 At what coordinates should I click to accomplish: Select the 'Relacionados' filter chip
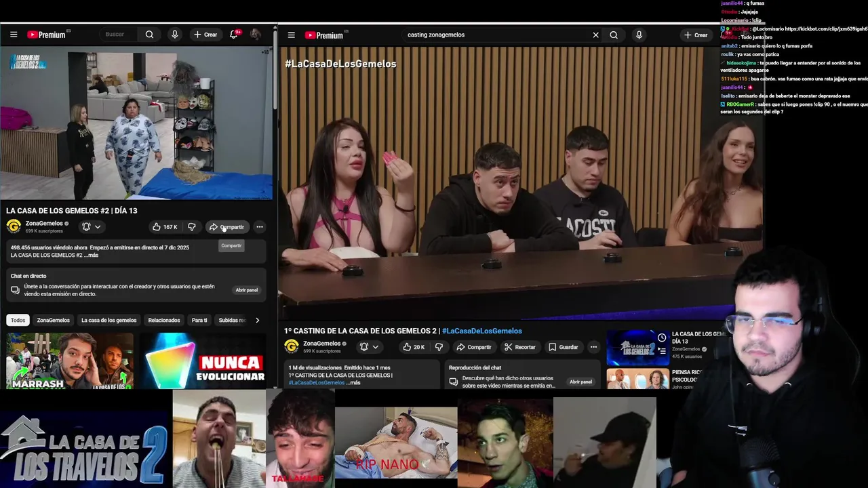[164, 320]
